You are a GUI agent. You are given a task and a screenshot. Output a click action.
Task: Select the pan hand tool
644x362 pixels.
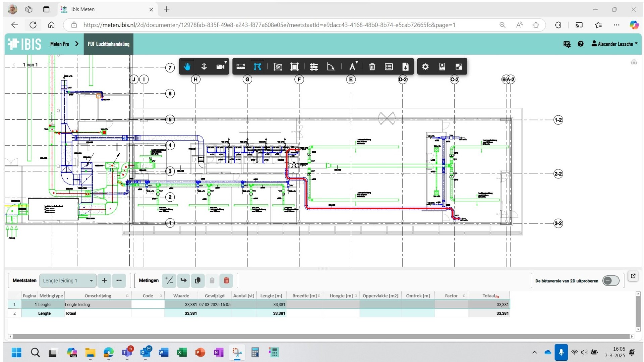(x=187, y=67)
